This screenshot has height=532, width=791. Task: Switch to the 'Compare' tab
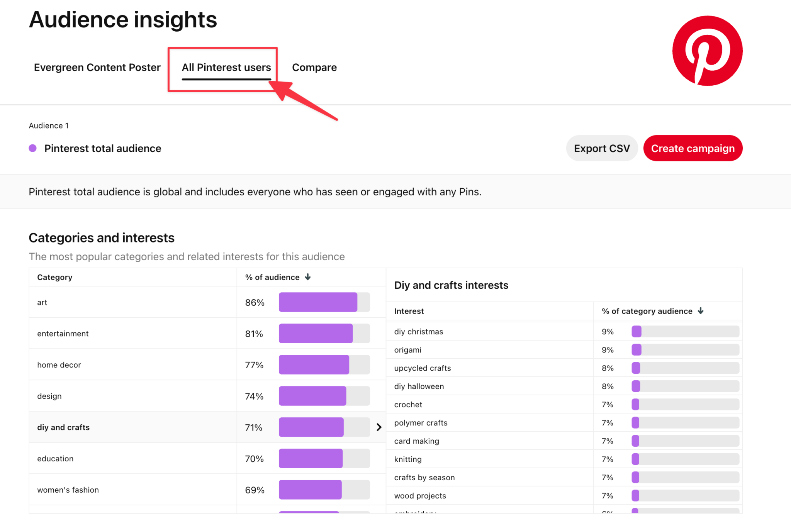(314, 67)
